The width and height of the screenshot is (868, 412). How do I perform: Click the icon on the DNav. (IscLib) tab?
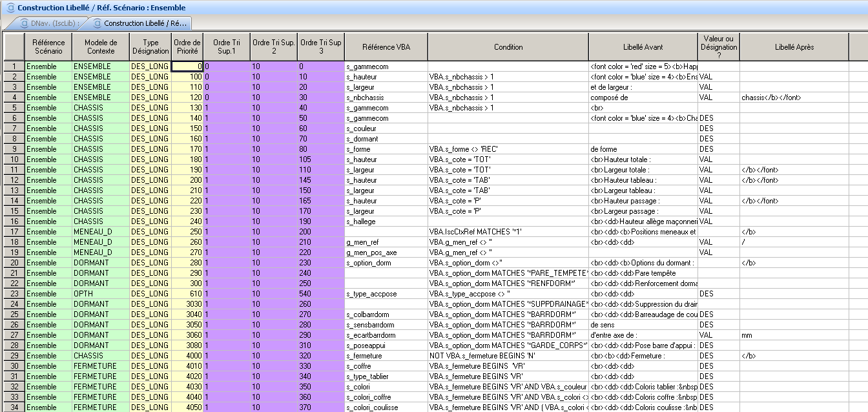[25, 23]
